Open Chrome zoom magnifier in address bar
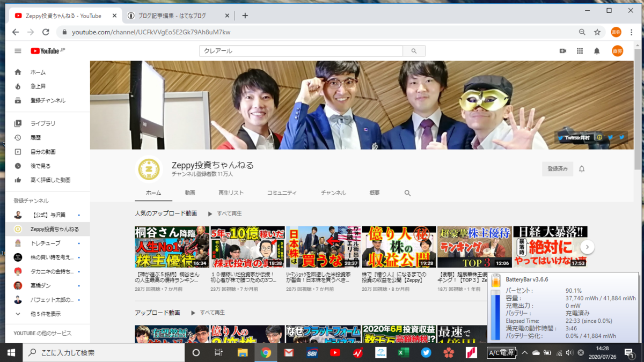 click(x=582, y=32)
